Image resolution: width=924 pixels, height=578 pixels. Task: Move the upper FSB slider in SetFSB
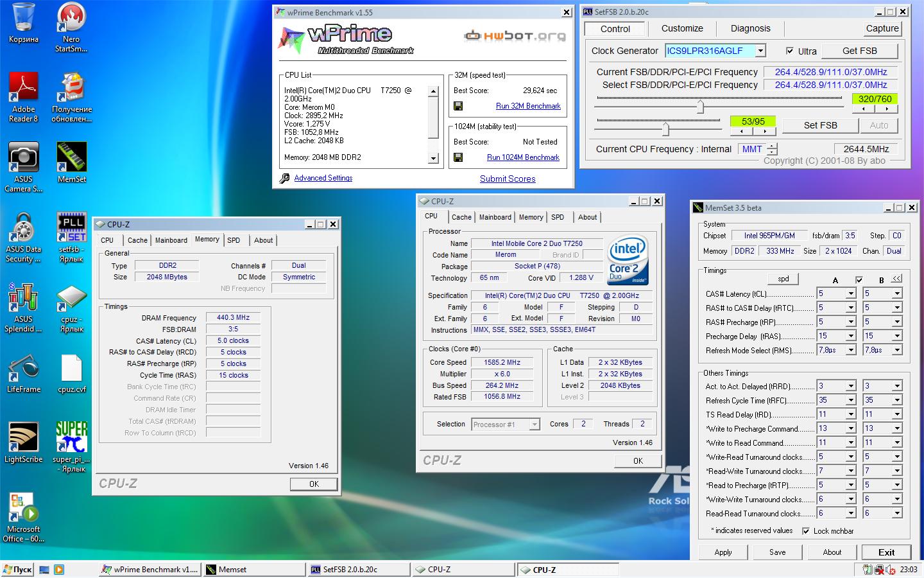click(x=700, y=106)
